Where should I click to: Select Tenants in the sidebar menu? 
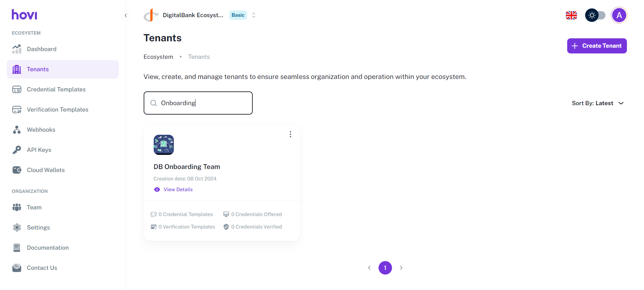(38, 69)
